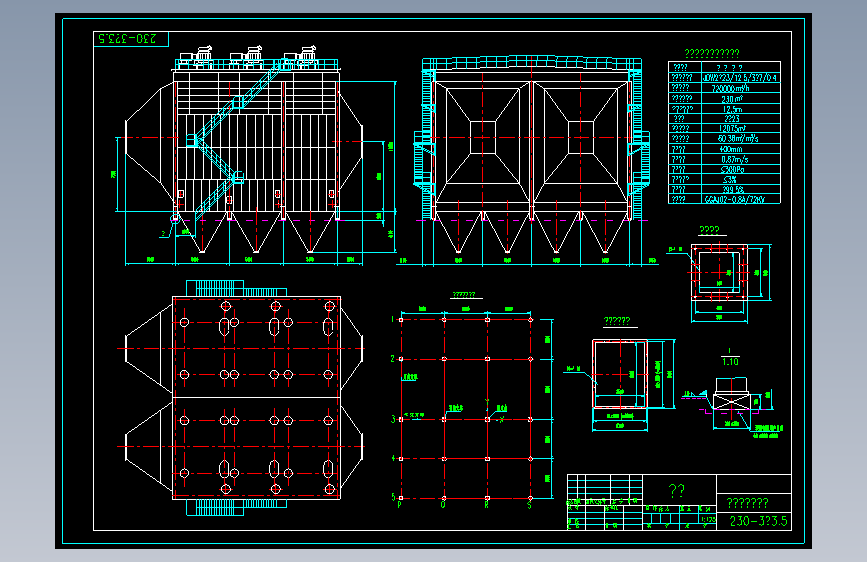
Task: Select the 0.87m/s cell in the parameter table
Action: pyautogui.click(x=734, y=159)
